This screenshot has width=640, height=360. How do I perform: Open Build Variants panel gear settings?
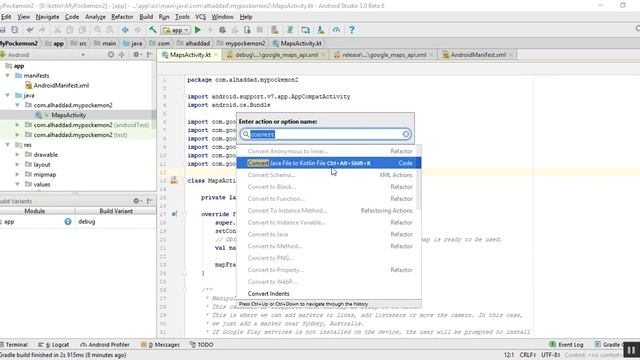point(137,201)
